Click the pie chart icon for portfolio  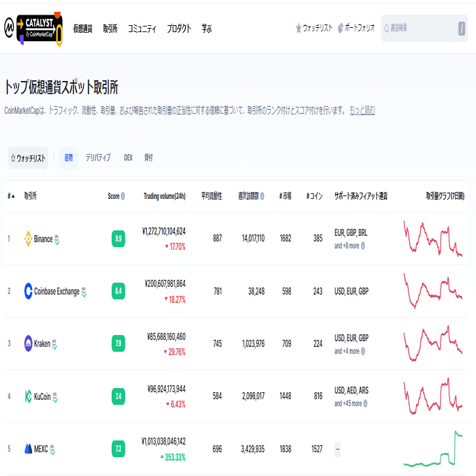341,28
